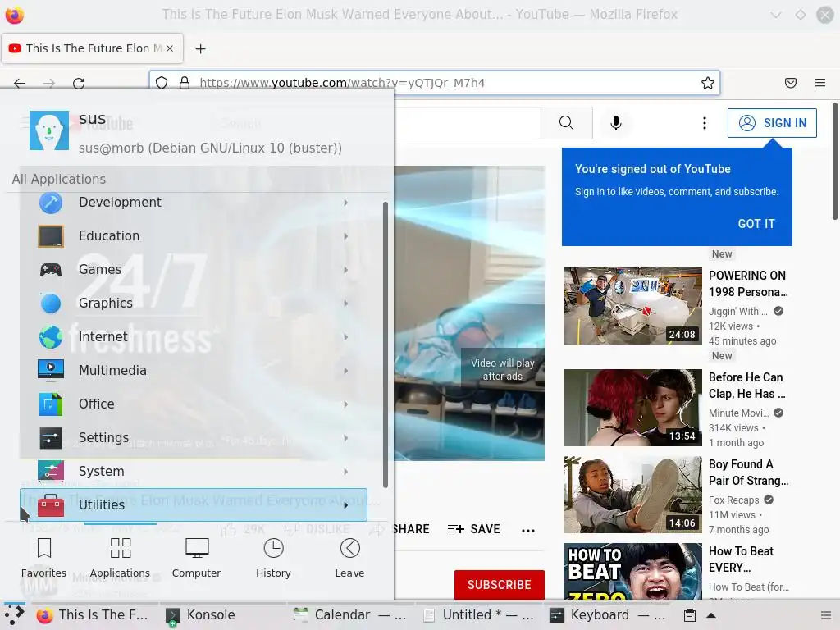The height and width of the screenshot is (630, 840).
Task: Open the Games controller icon
Action: [51, 270]
